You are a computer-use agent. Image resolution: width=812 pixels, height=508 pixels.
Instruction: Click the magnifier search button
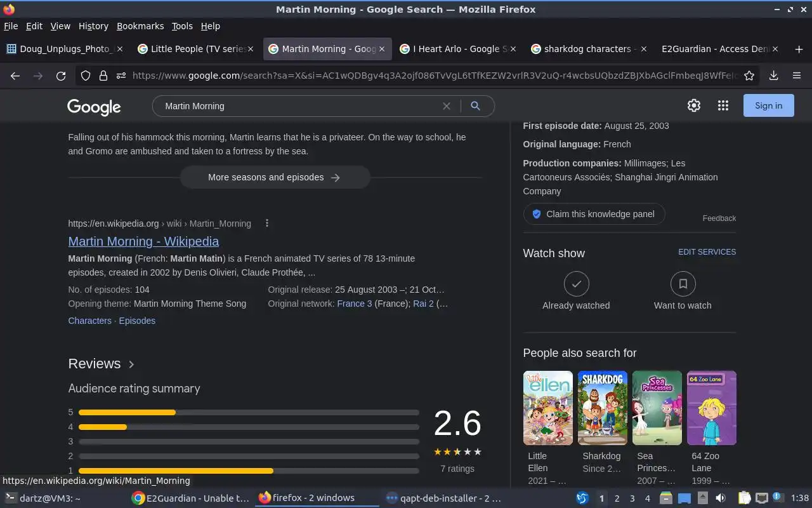[475, 106]
